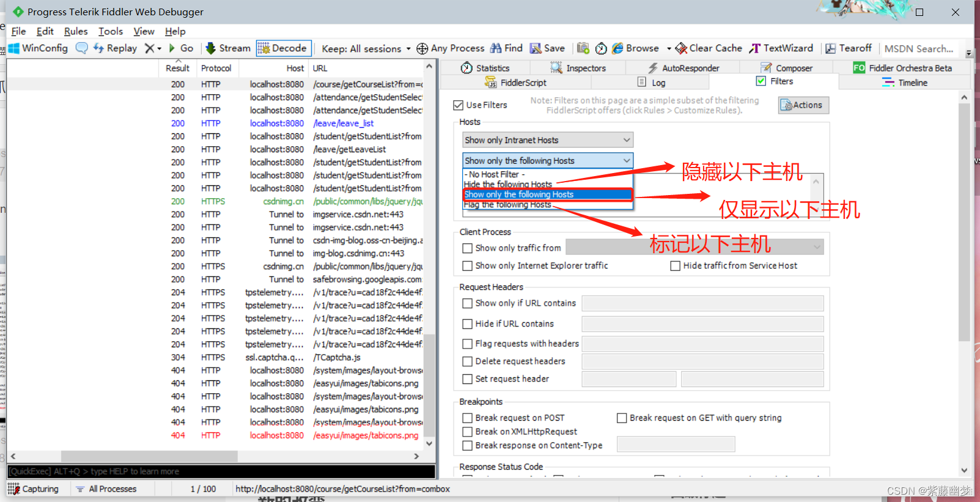Open Find sessions binoculars
980x502 pixels.
[x=506, y=48]
